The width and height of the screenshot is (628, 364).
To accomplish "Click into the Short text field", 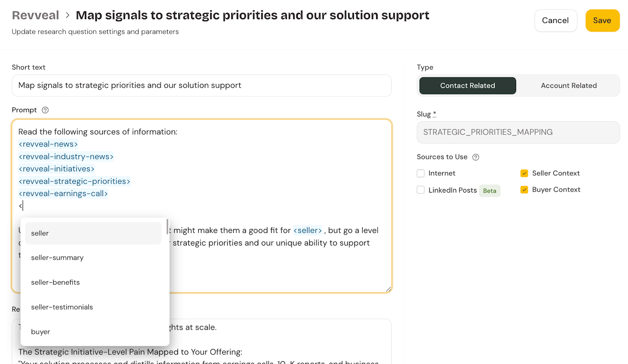I will point(201,86).
